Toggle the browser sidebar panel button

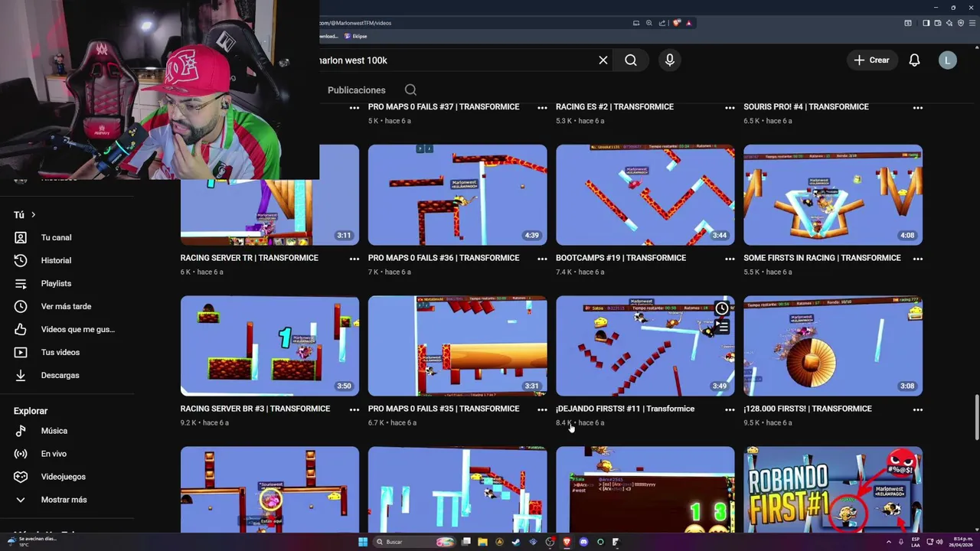(926, 23)
